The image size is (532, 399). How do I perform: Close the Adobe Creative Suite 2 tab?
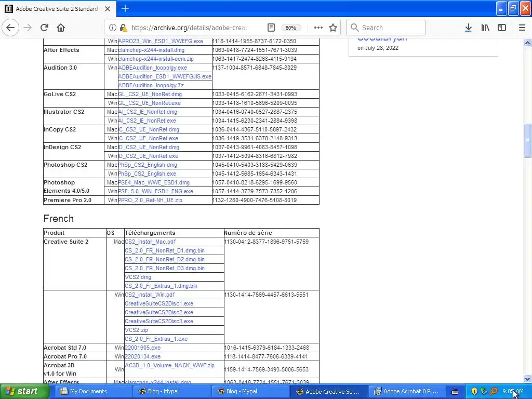108,9
